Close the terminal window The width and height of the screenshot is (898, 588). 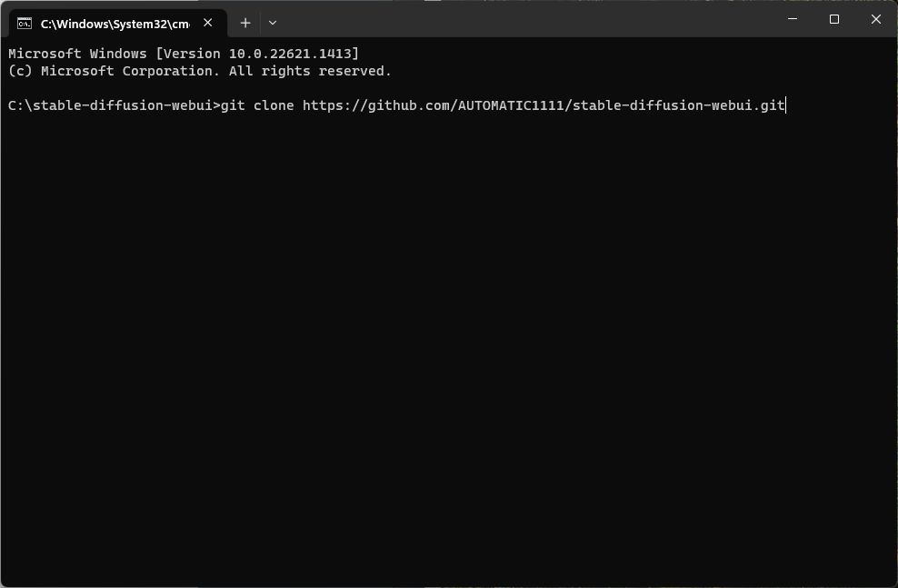point(875,19)
